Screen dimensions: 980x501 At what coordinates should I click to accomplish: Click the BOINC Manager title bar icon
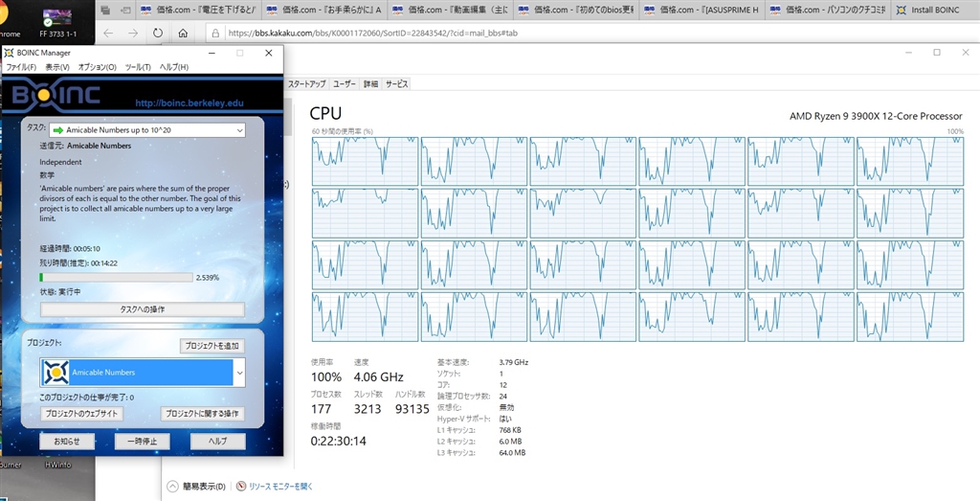(9, 53)
